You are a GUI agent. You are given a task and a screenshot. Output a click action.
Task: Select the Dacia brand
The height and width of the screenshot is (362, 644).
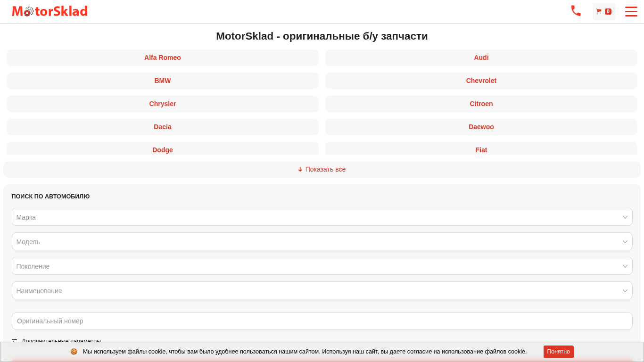pyautogui.click(x=163, y=127)
